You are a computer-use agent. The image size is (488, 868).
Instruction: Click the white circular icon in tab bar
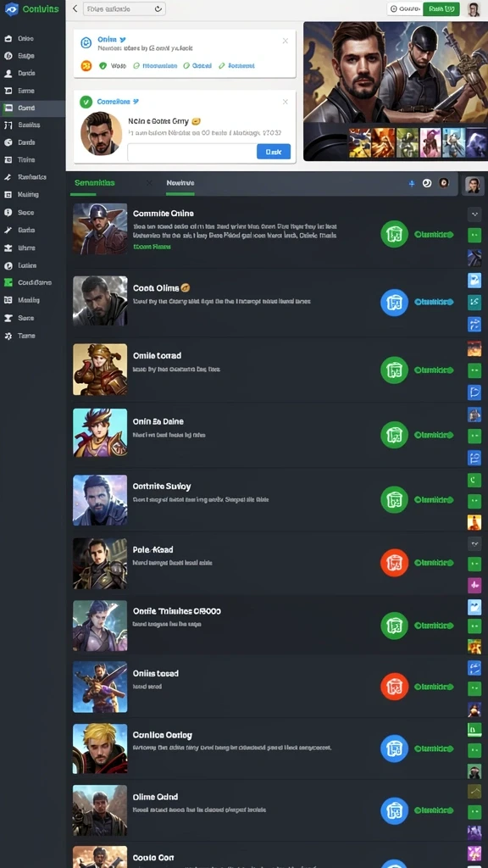[427, 183]
